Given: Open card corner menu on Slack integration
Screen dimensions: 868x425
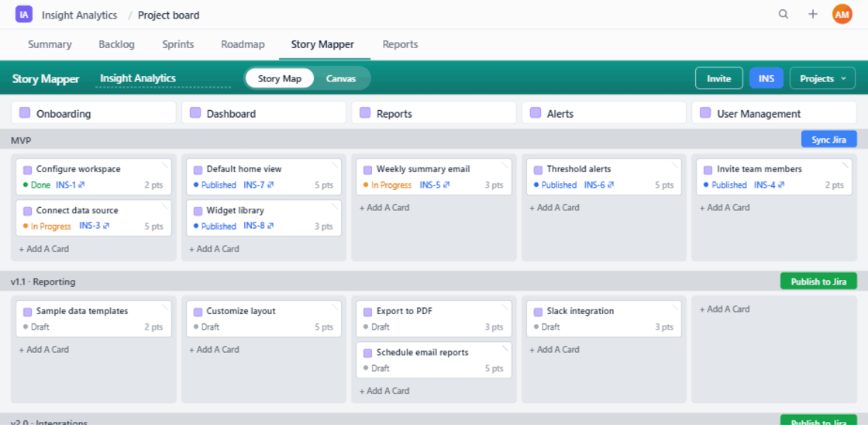Looking at the screenshot, I should (x=674, y=307).
